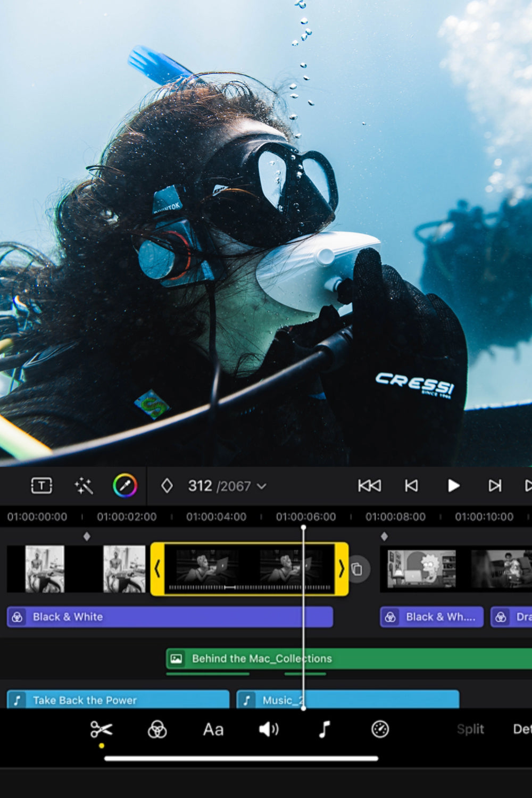Open the color wheel eyedropper tool

125,486
